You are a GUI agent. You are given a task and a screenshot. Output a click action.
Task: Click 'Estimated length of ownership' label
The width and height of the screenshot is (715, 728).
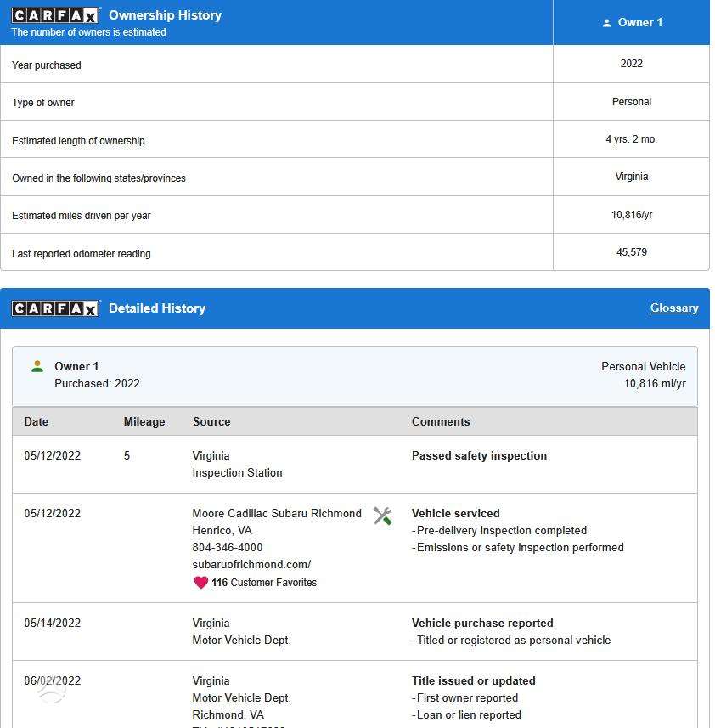78,141
